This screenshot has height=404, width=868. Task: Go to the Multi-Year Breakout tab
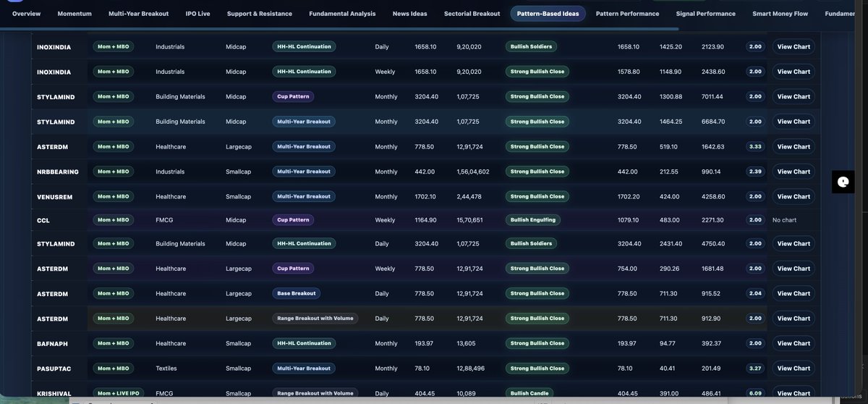tap(138, 14)
